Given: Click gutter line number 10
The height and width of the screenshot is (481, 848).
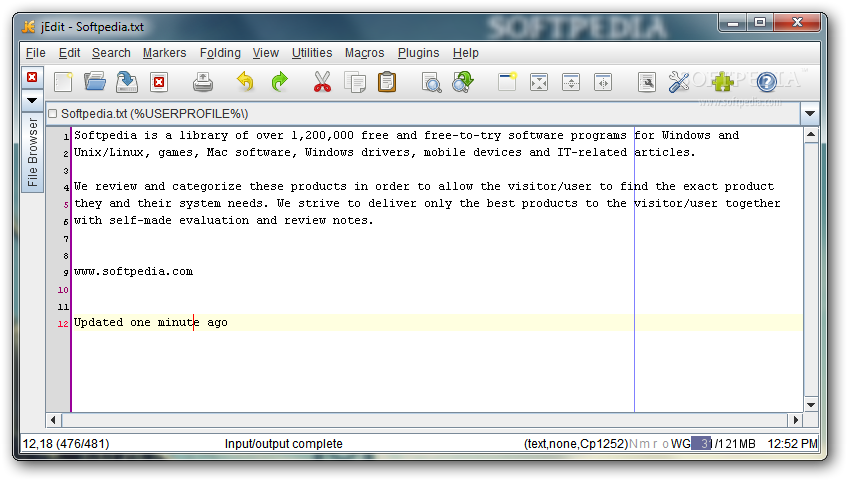Looking at the screenshot, I should (x=63, y=290).
